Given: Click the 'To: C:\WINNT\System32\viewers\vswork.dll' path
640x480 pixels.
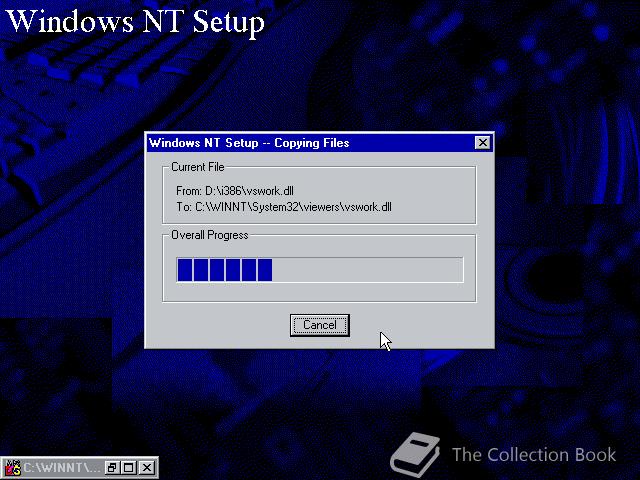Looking at the screenshot, I should [284, 207].
